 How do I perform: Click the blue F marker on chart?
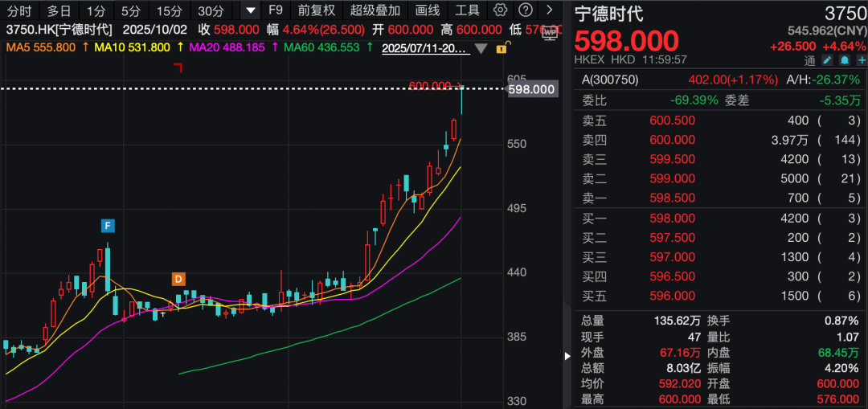click(107, 225)
